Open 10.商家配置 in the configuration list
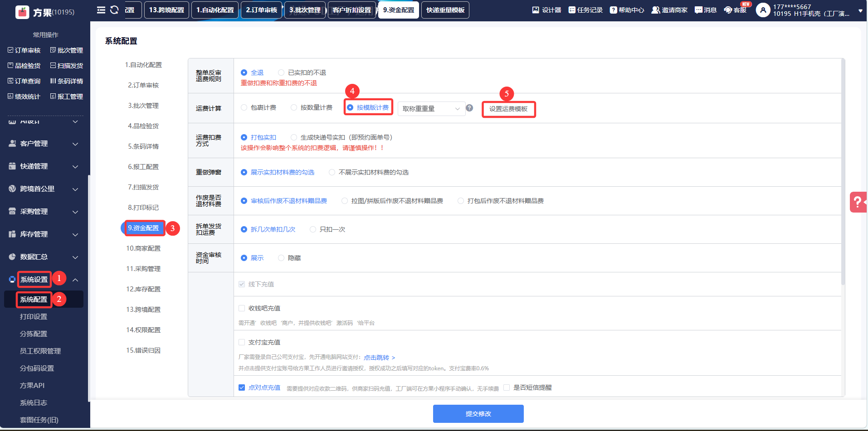 (x=143, y=248)
